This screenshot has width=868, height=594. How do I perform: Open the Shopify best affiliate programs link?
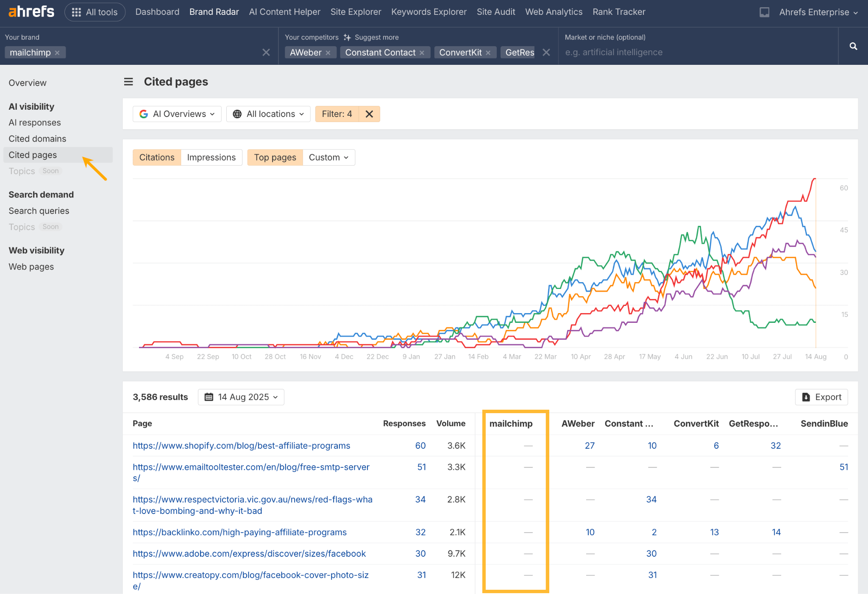click(x=241, y=445)
